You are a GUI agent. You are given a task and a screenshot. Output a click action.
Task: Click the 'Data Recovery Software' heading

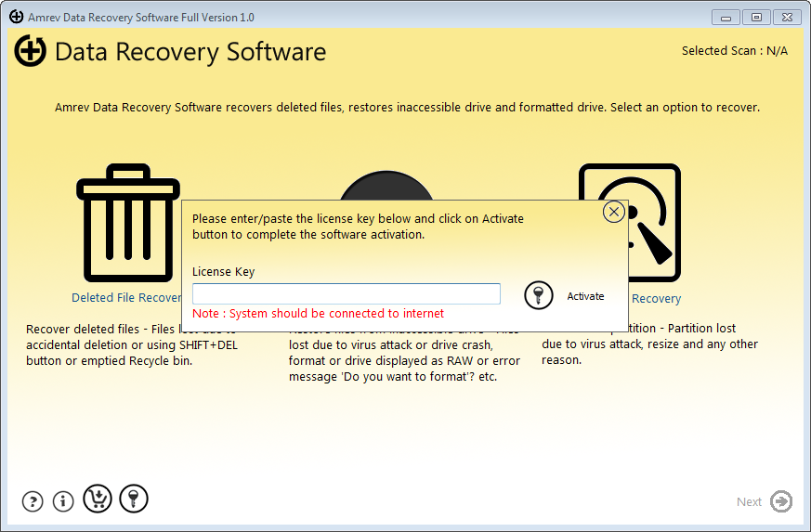(x=190, y=52)
